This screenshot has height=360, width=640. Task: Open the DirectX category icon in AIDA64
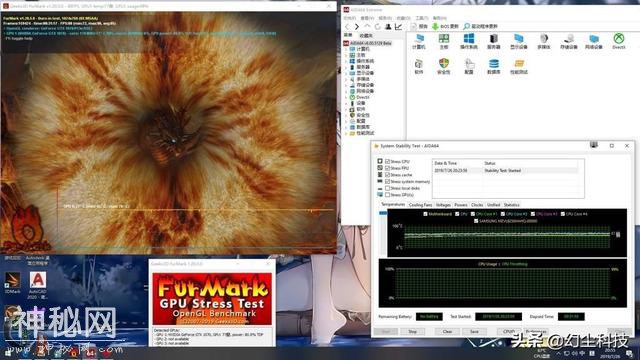(619, 39)
